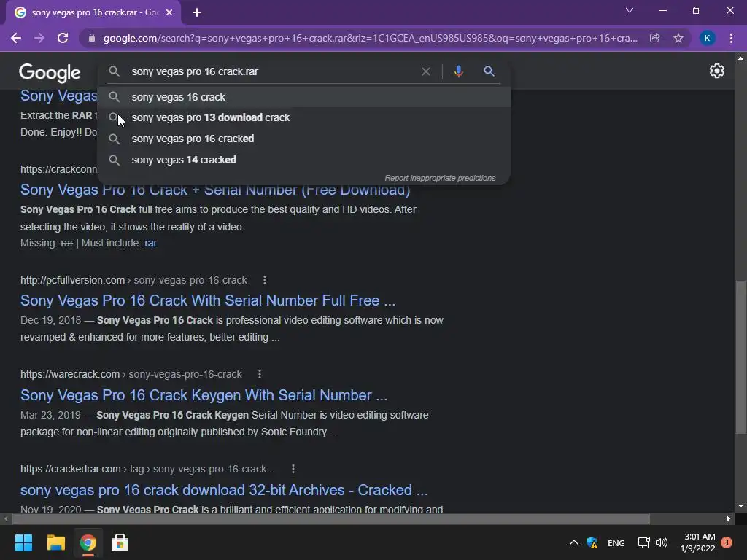Click the horizontal scrollbar thumb
Viewport: 747px width, 560px height.
point(331,518)
